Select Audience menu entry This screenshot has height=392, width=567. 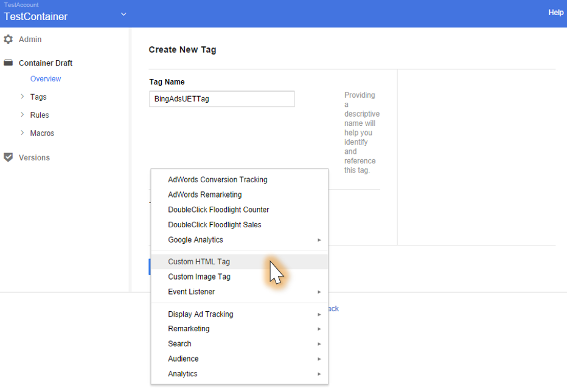(x=239, y=359)
